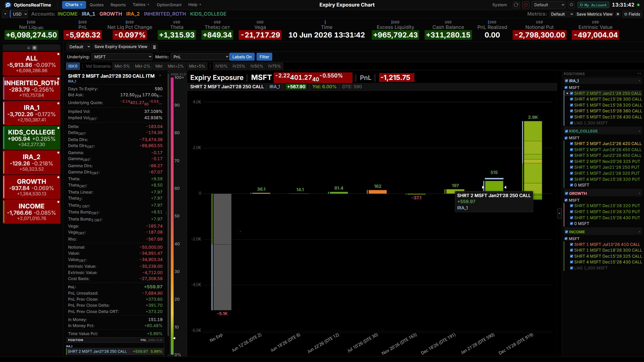Open settings gear next to the My Account button
The height and width of the screenshot is (362, 644).
pyautogui.click(x=572, y=5)
